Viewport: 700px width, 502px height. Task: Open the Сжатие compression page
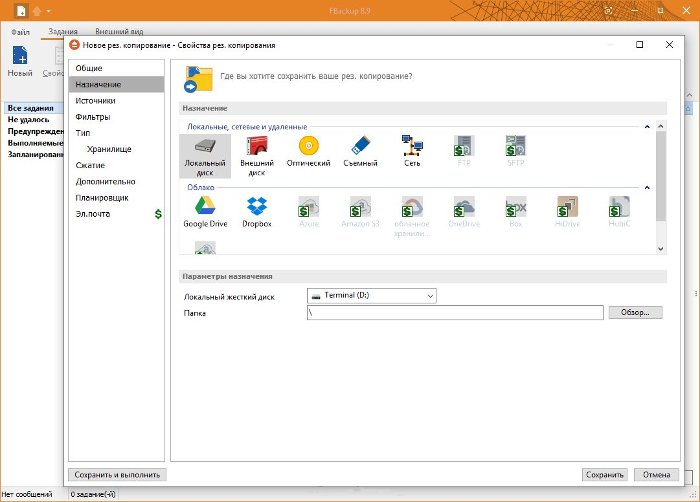point(117,165)
